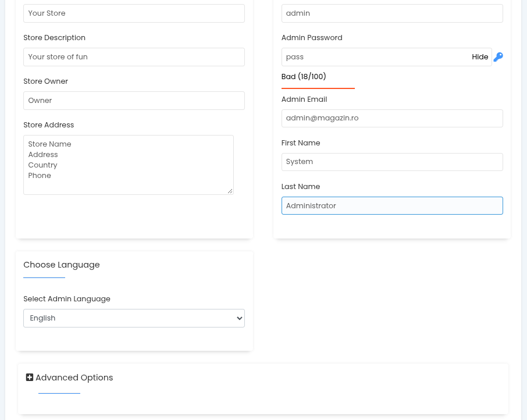Click the First Name label
This screenshot has height=420, width=527.
(301, 143)
